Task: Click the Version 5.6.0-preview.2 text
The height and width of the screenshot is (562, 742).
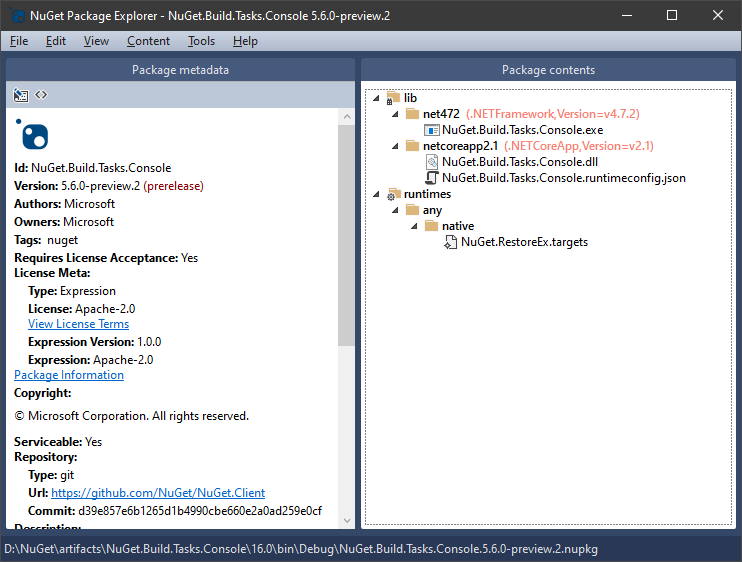Action: 100,186
